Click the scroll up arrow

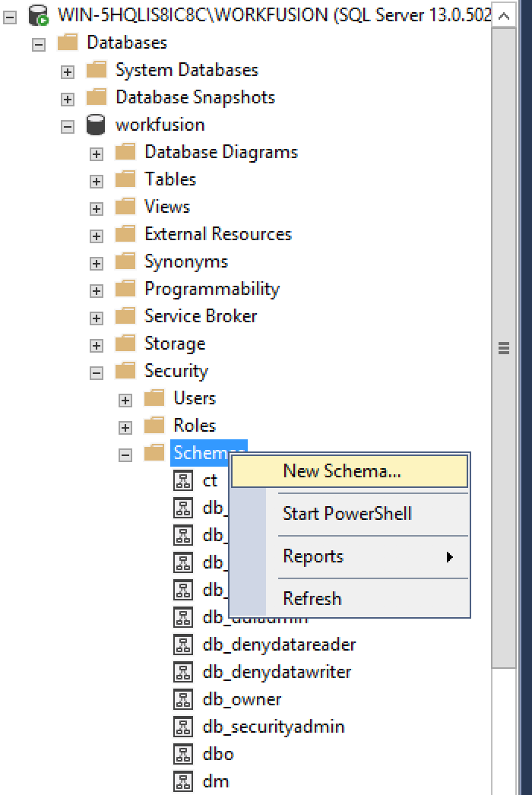[504, 16]
